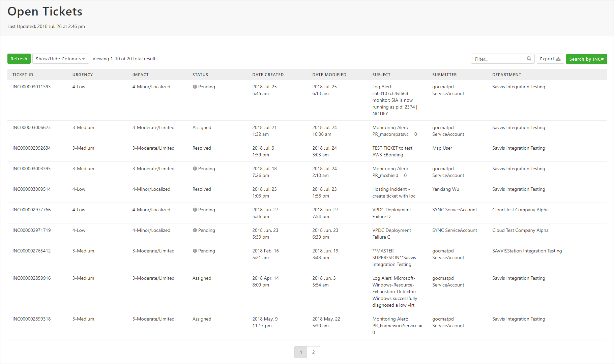614x364 pixels.
Task: Click 'Last Updated: 2018 Jul. 26' timestamp
Action: (x=46, y=26)
